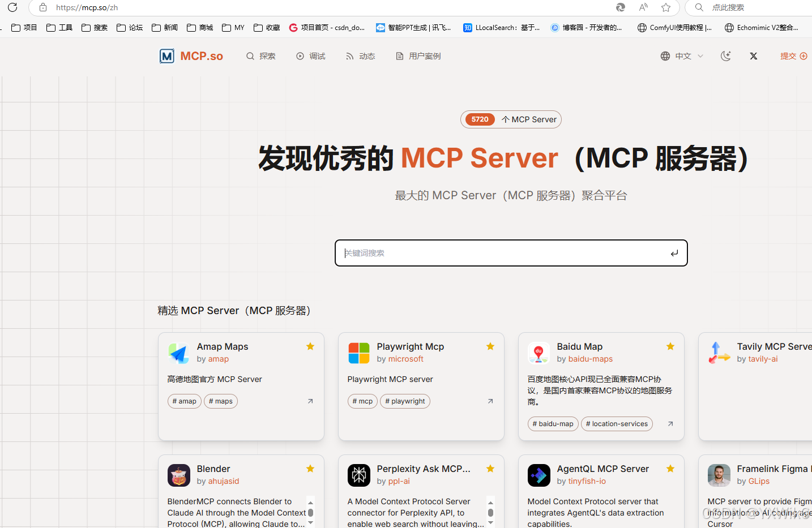Click the Baidu Map card icon
This screenshot has height=528, width=812.
click(x=539, y=353)
